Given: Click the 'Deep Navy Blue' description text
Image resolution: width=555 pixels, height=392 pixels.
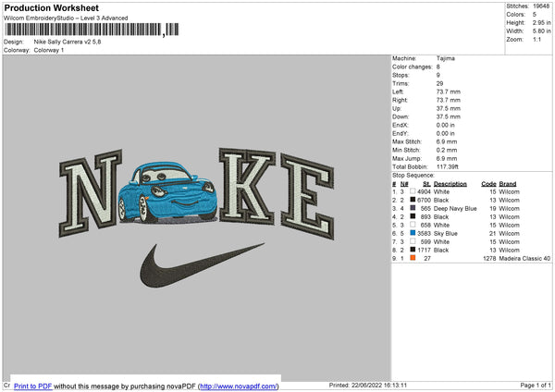Looking at the screenshot, I should [x=455, y=208].
